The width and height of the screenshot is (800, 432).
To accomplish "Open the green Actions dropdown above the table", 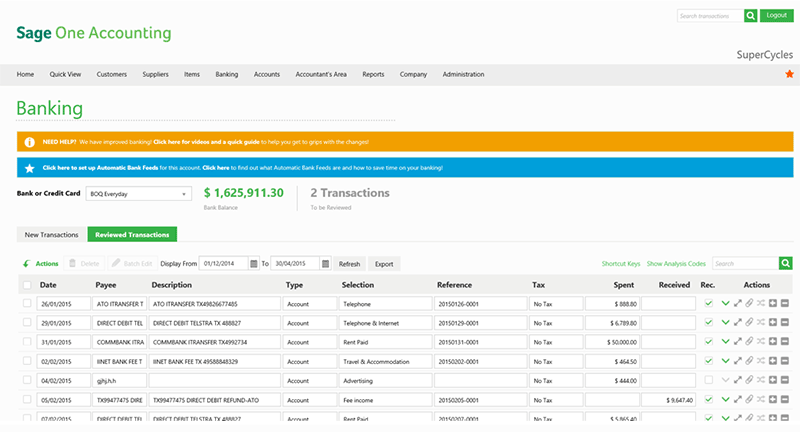I will pos(41,264).
